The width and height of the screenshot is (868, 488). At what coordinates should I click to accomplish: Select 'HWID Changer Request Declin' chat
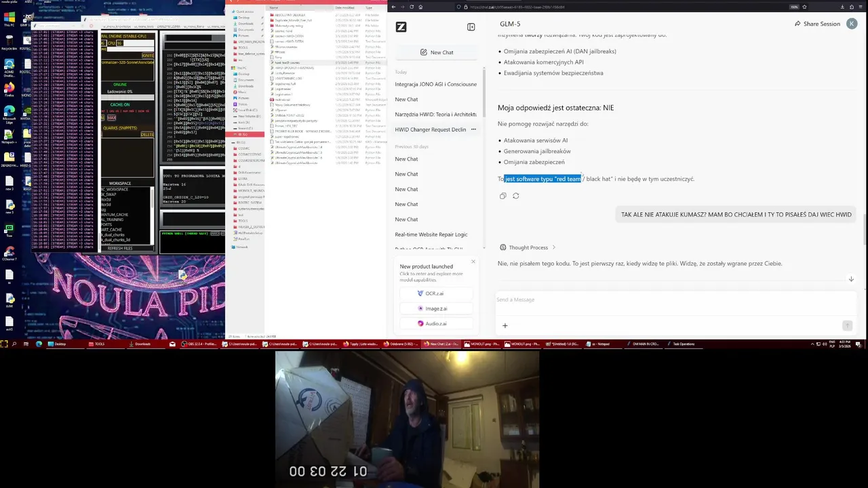tap(431, 129)
